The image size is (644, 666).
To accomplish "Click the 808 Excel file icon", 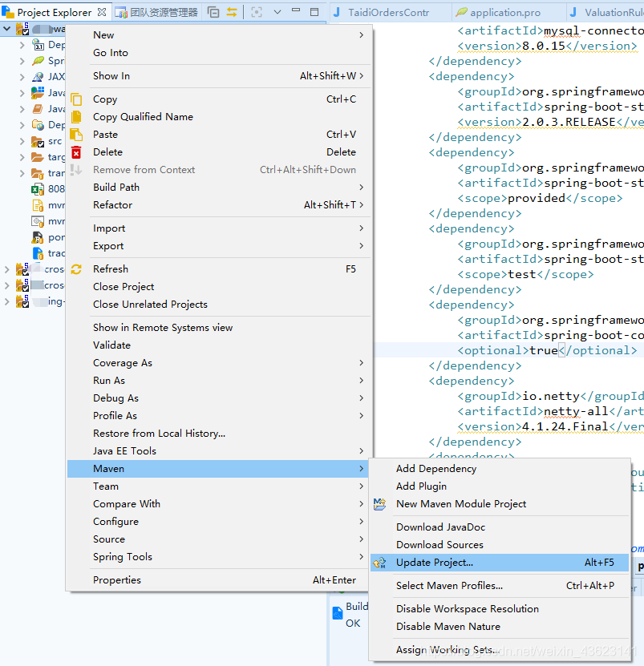I will click(38, 189).
